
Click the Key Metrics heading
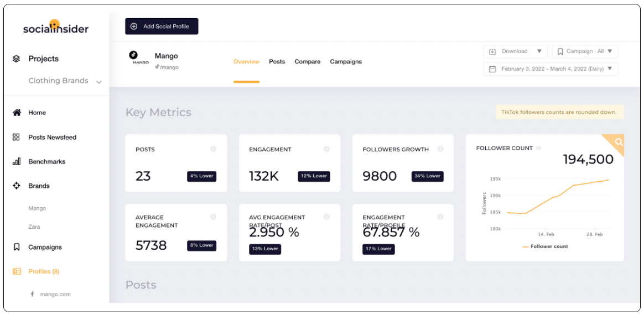158,112
